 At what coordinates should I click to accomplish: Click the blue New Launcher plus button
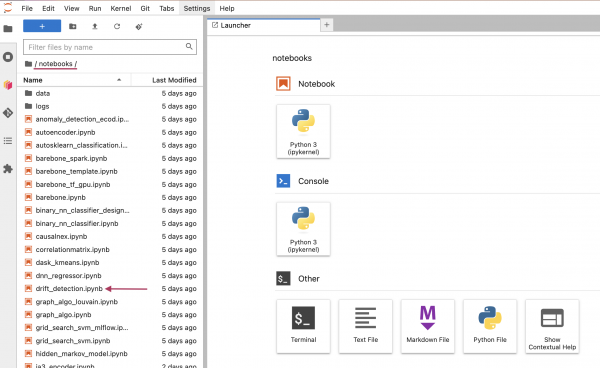tap(42, 26)
